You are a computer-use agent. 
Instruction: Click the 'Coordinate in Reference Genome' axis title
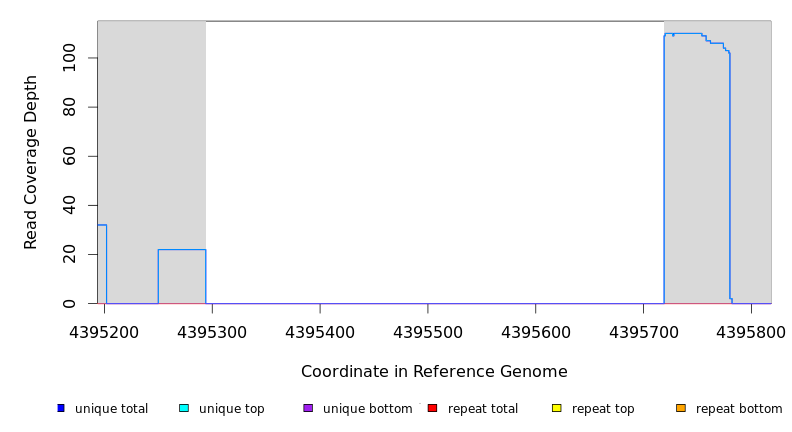pyautogui.click(x=434, y=372)
